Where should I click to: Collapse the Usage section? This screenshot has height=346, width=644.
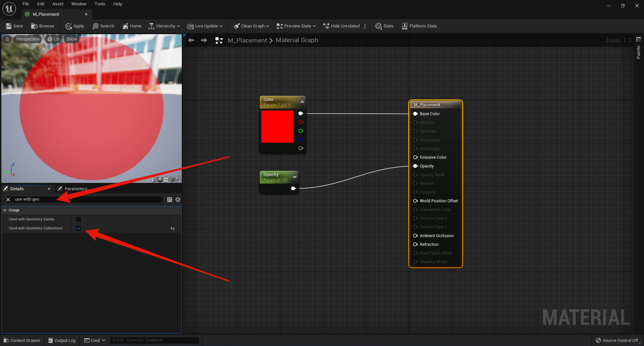[x=5, y=210]
